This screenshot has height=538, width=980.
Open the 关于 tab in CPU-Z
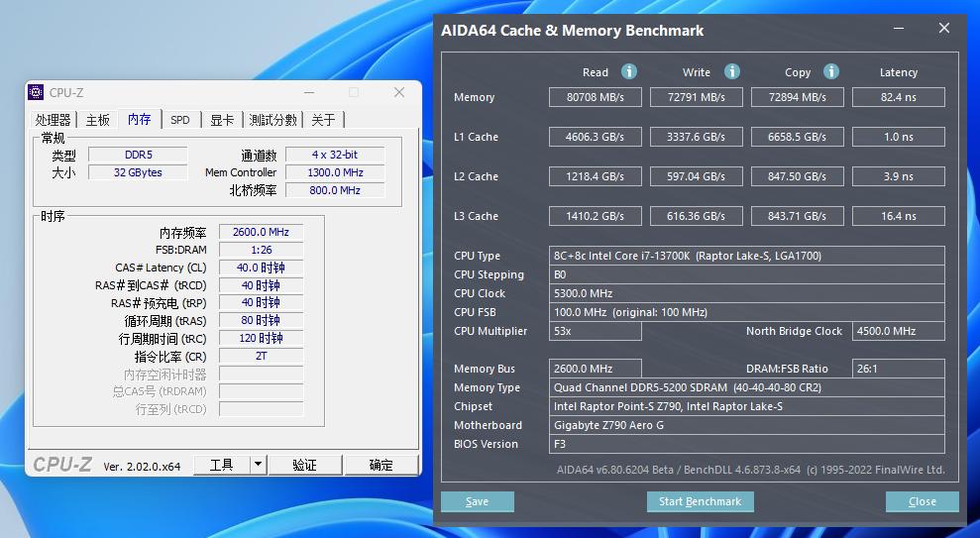[x=323, y=119]
